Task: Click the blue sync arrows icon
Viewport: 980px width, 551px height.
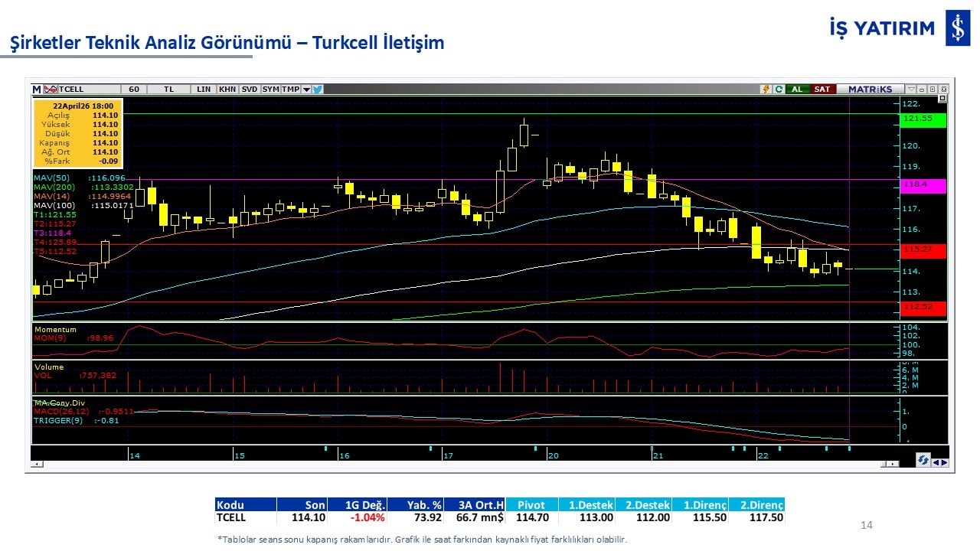Action: pos(923,460)
